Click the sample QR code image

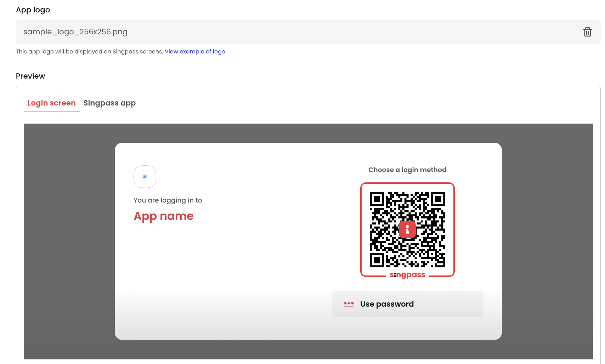tap(407, 229)
